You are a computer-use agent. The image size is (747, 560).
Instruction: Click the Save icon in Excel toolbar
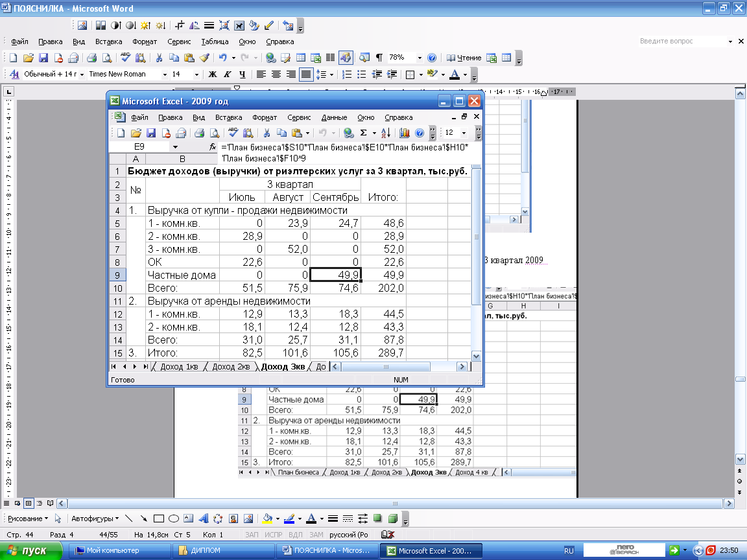151,133
